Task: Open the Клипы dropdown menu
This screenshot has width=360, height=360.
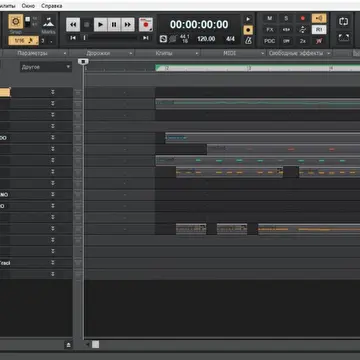Action: (167, 53)
